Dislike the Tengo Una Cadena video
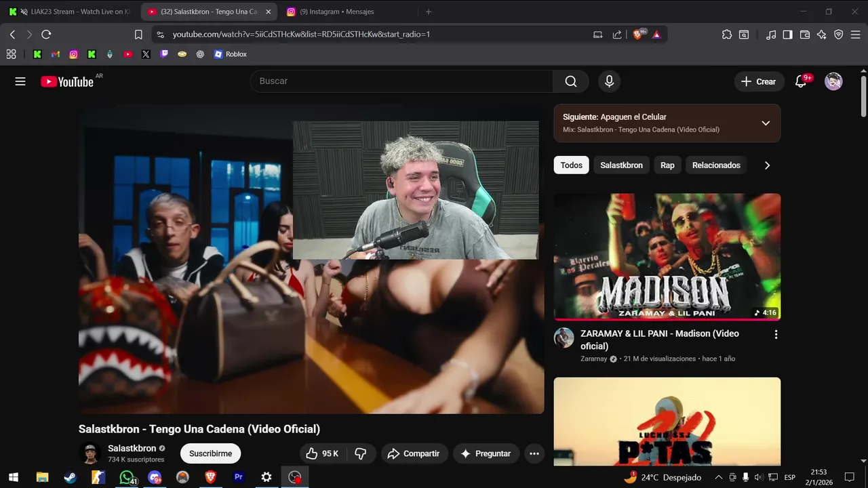The width and height of the screenshot is (868, 488). click(361, 453)
